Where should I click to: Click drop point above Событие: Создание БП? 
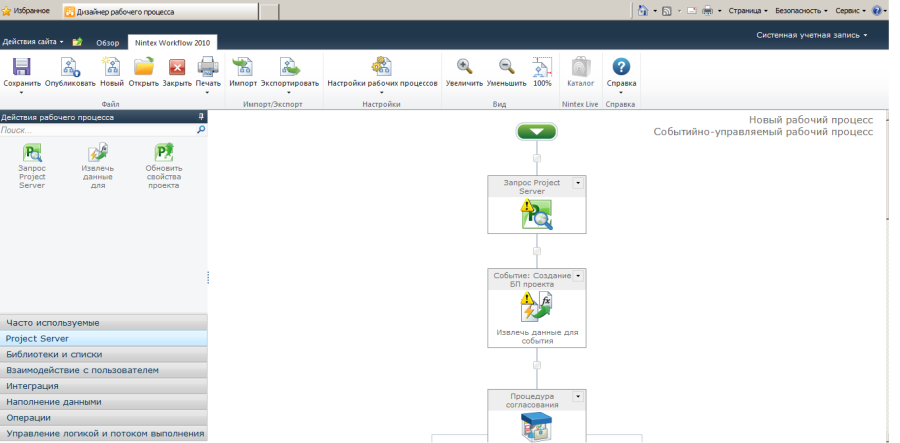tap(537, 251)
